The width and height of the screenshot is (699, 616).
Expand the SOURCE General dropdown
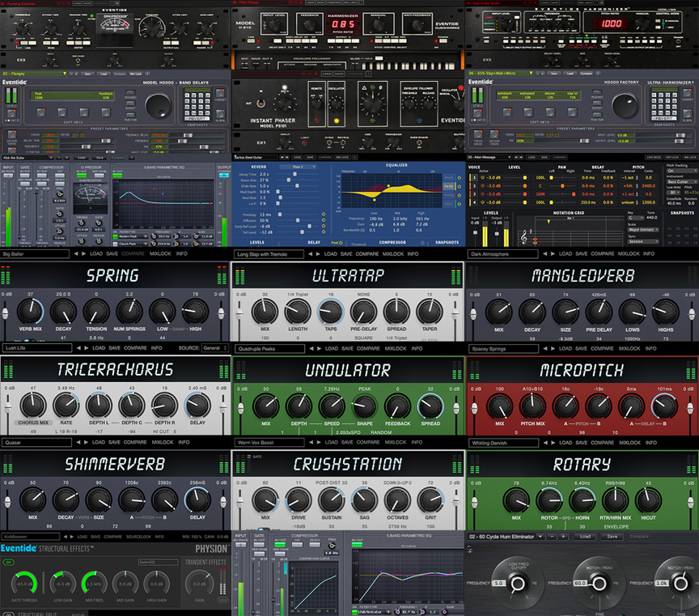pos(214,348)
